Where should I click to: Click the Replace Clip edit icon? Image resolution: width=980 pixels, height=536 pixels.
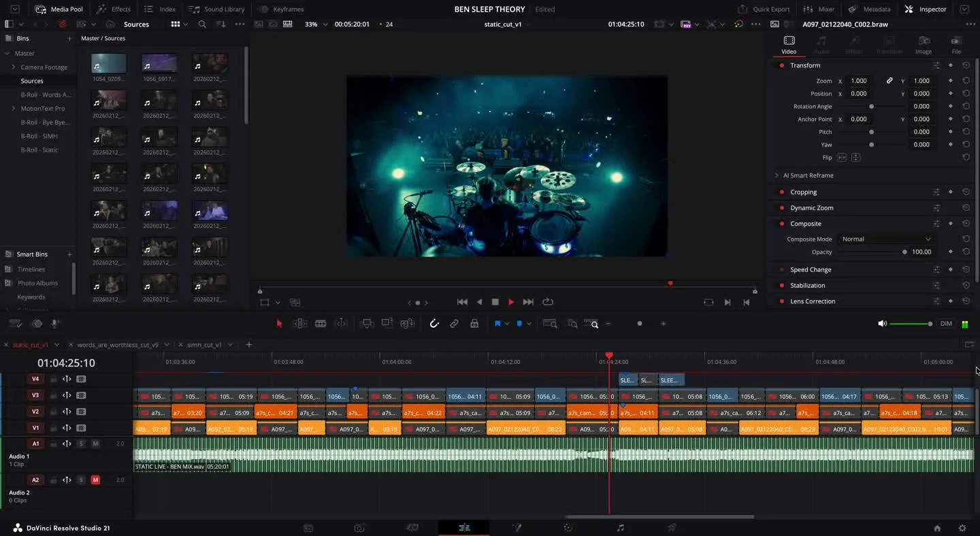(408, 324)
